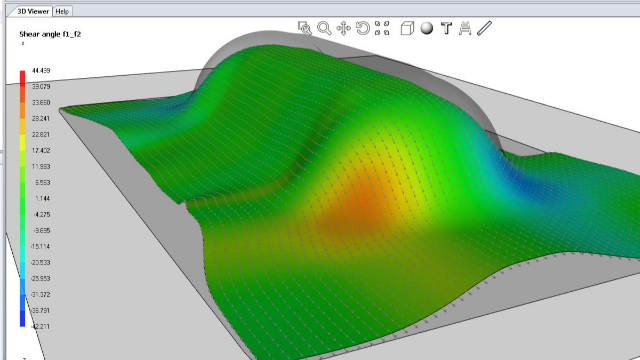The image size is (640, 360).
Task: Click the legend value 39.079
Action: click(41, 87)
